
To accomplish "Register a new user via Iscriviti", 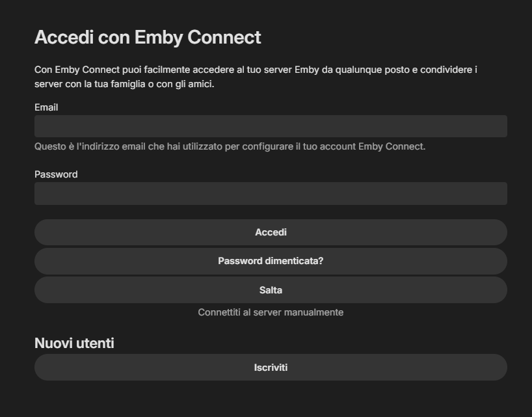I will [271, 368].
